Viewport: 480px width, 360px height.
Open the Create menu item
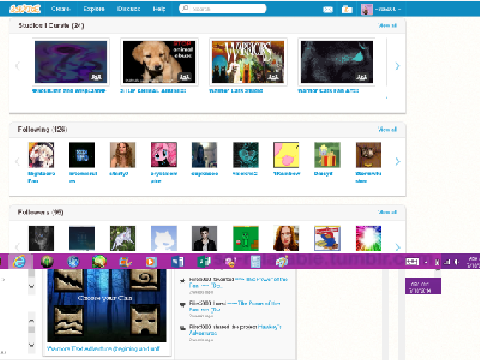[60, 9]
